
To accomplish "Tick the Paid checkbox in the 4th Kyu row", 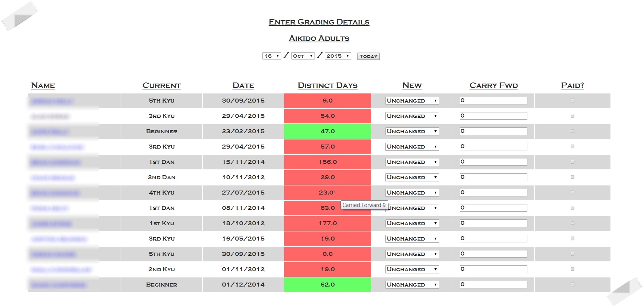I will pos(572,192).
